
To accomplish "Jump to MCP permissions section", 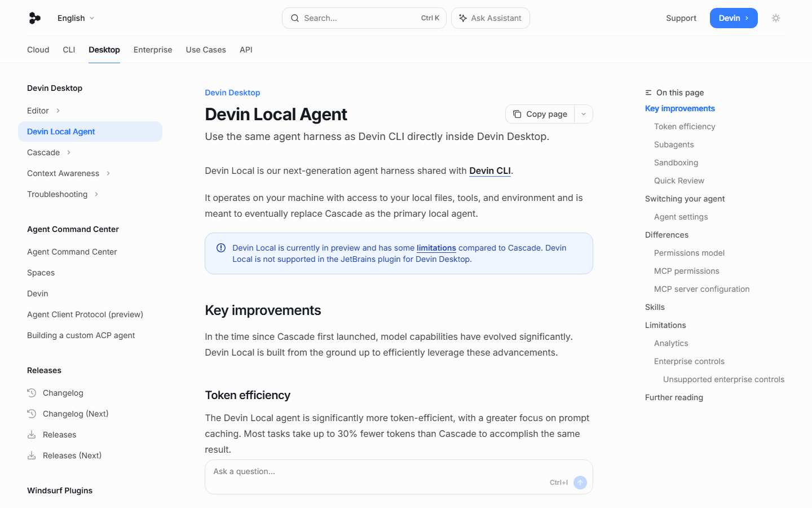I will 687,271.
